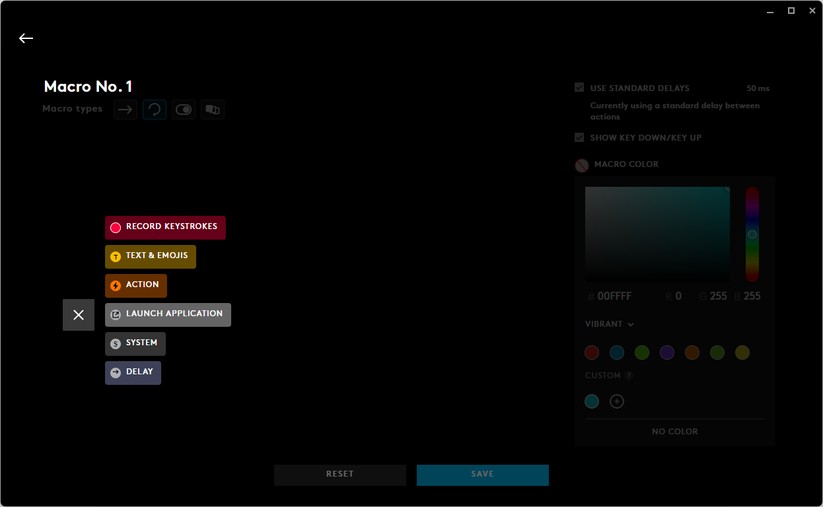Image resolution: width=823 pixels, height=507 pixels.
Task: Click the B value field
Action: (x=752, y=296)
